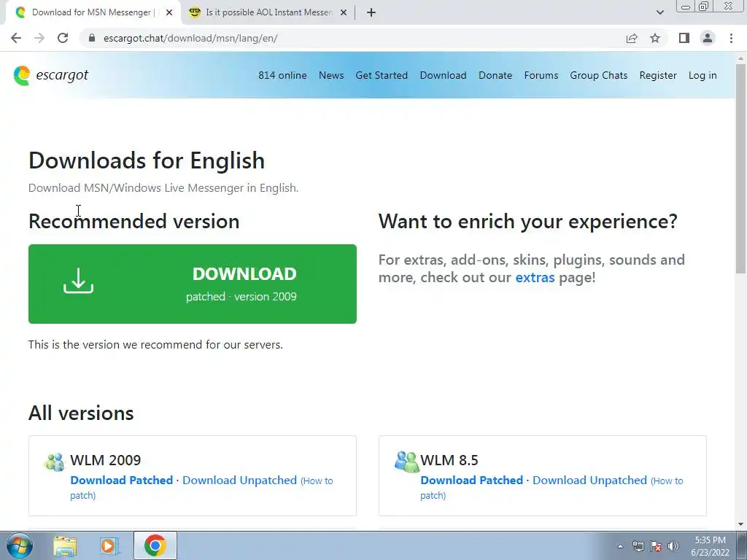The image size is (747, 560).
Task: Click the Downloads for English heading
Action: pos(147,160)
